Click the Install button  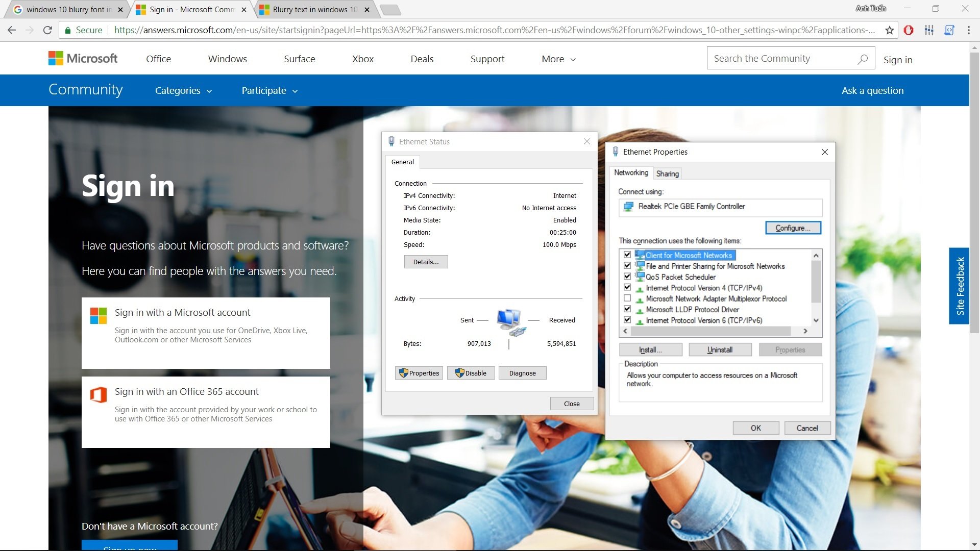[650, 349]
